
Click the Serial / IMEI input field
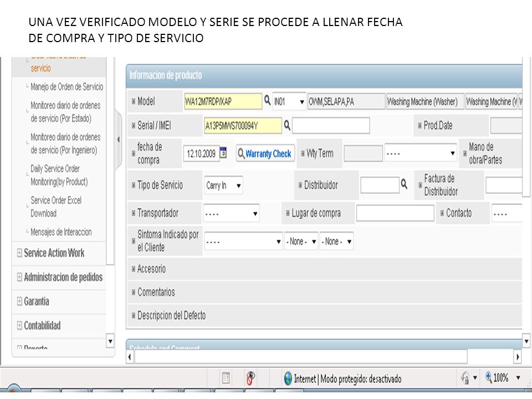pos(243,126)
